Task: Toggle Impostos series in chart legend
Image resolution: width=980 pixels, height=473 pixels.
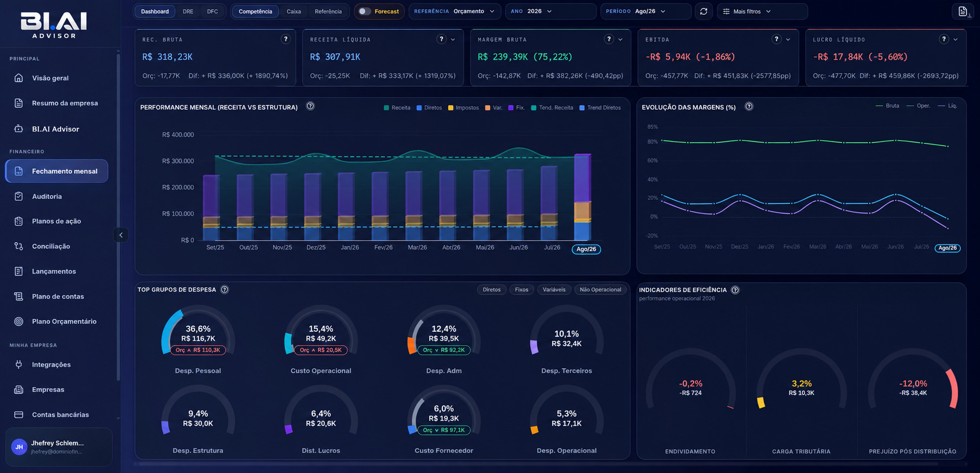Action: (x=463, y=108)
